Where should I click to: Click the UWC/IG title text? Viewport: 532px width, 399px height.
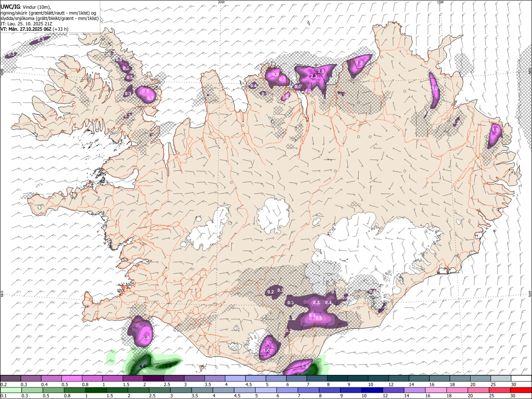coord(10,7)
